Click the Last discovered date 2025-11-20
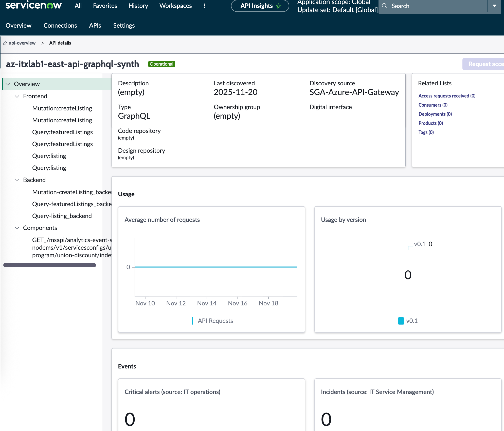504x431 pixels. point(236,92)
